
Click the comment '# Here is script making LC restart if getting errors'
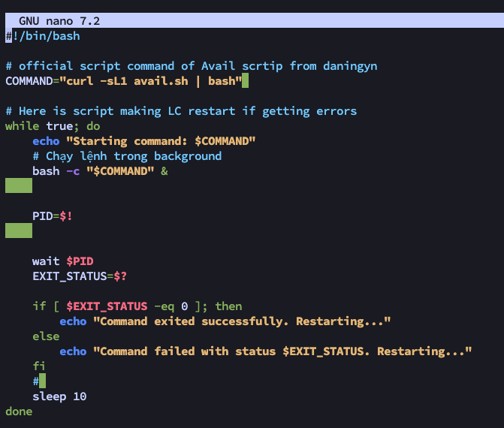tap(181, 111)
